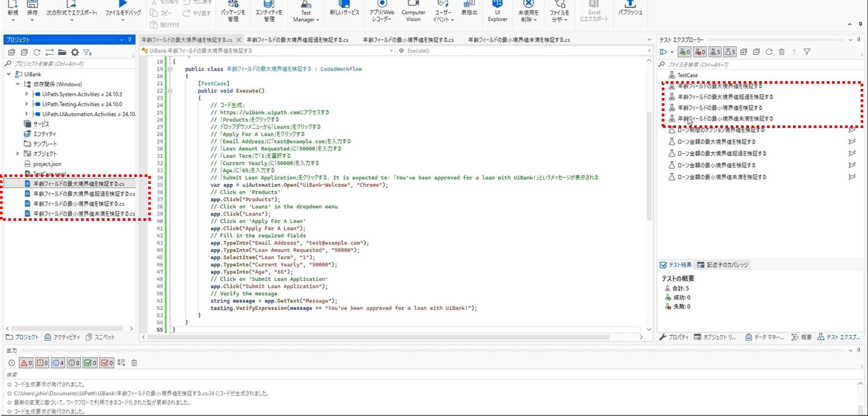Switch to 年齢フィールドの最小境界値未満を検証する.cs tab

(519, 40)
